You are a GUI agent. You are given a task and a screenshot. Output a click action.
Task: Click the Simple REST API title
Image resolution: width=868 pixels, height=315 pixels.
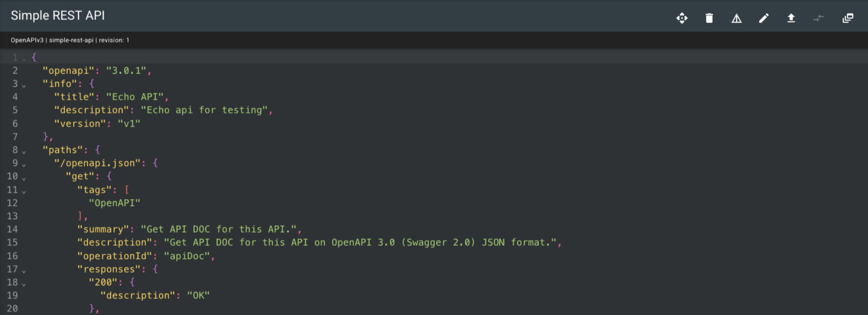pyautogui.click(x=58, y=16)
